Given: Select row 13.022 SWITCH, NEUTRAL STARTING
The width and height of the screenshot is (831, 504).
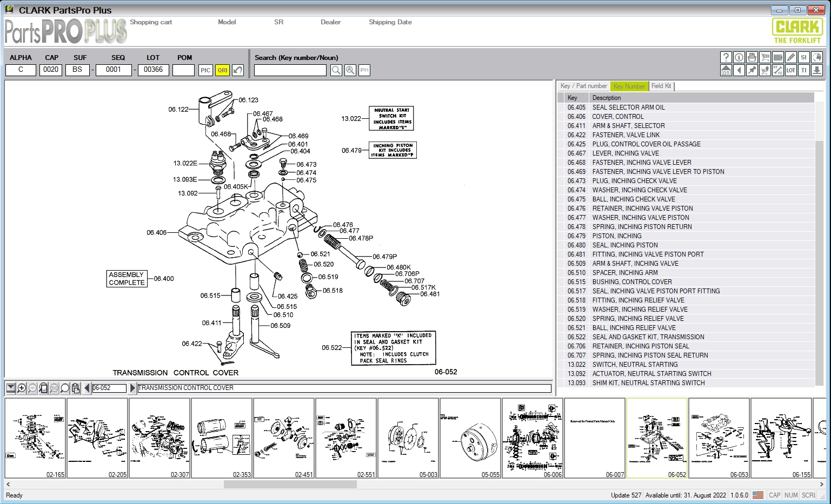Looking at the screenshot, I should pos(686,365).
